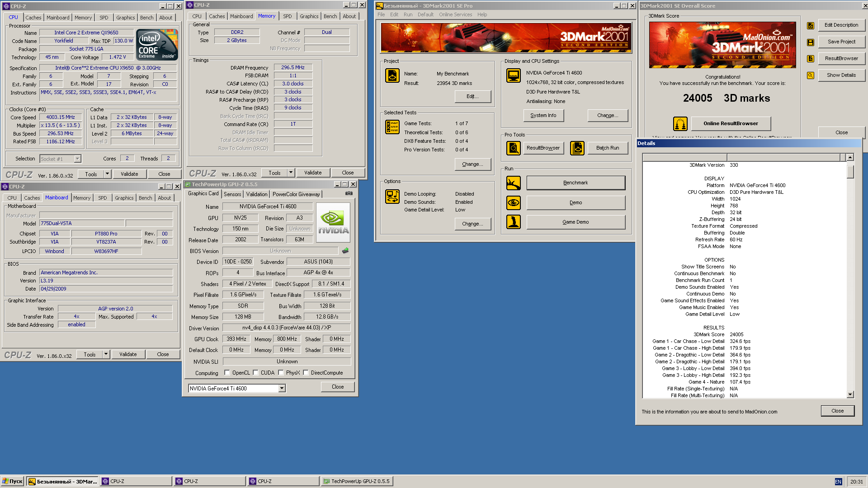This screenshot has width=868, height=488.
Task: Click the Demo eye icon
Action: click(x=513, y=202)
